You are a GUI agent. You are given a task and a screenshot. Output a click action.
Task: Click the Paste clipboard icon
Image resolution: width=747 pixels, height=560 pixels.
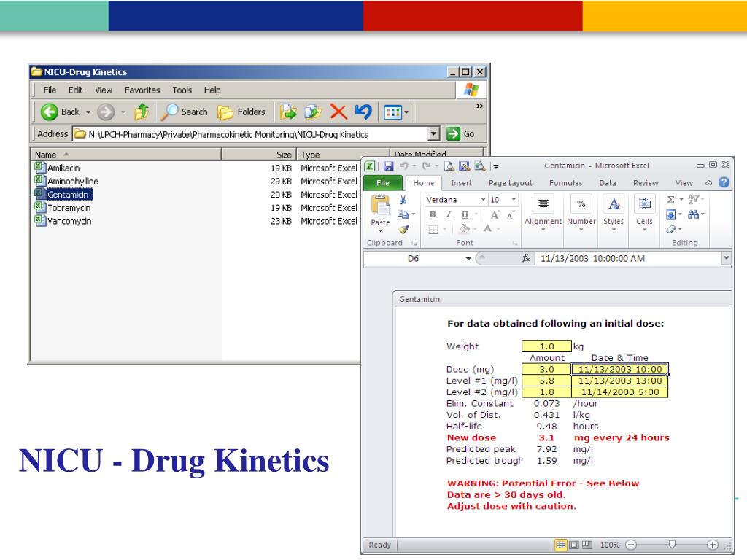[381, 205]
